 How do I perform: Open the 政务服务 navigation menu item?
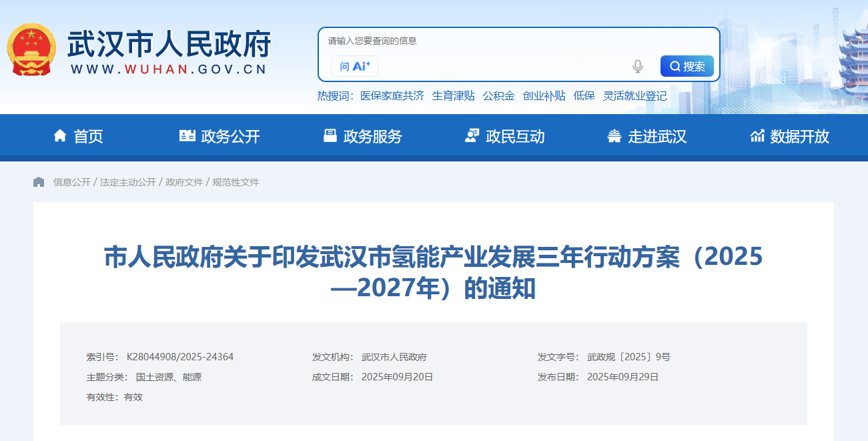point(372,137)
